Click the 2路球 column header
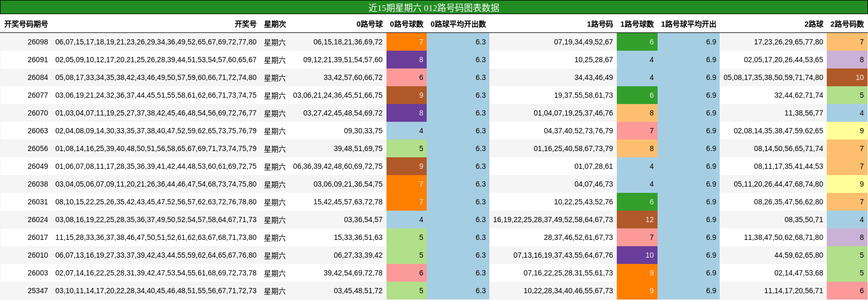 pyautogui.click(x=814, y=24)
